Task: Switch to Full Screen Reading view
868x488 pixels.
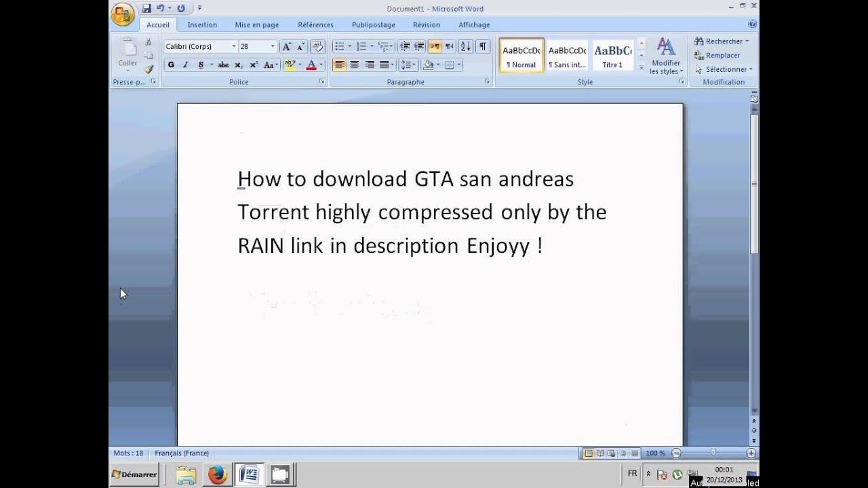Action: (x=600, y=453)
